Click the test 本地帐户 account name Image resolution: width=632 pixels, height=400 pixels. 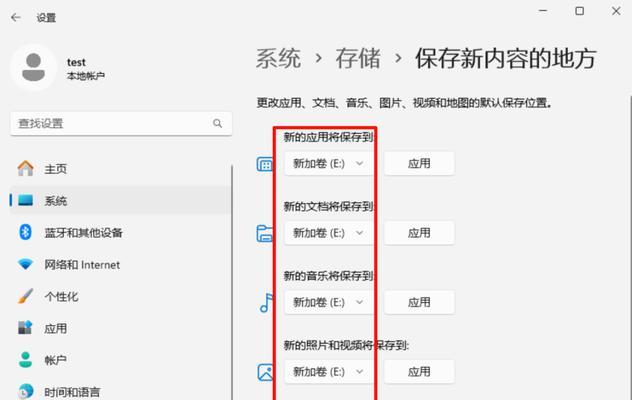click(x=86, y=69)
